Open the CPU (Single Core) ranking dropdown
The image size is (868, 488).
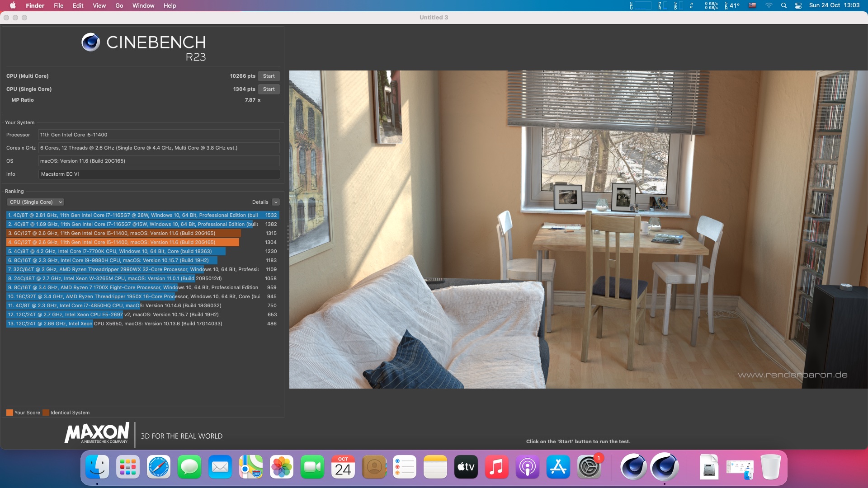point(35,202)
